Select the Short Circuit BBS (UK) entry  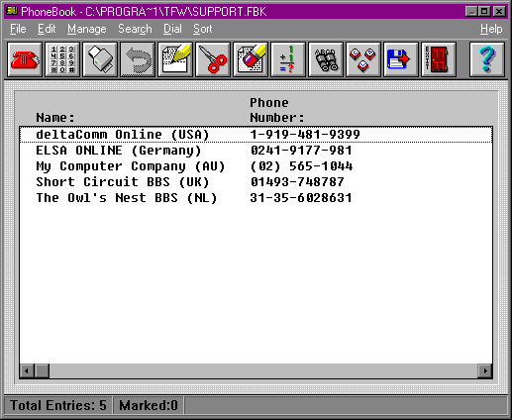(x=256, y=182)
